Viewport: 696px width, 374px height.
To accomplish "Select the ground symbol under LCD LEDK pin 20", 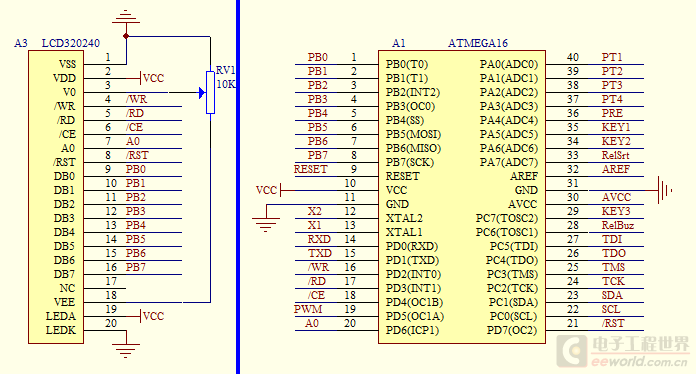I will (x=126, y=350).
